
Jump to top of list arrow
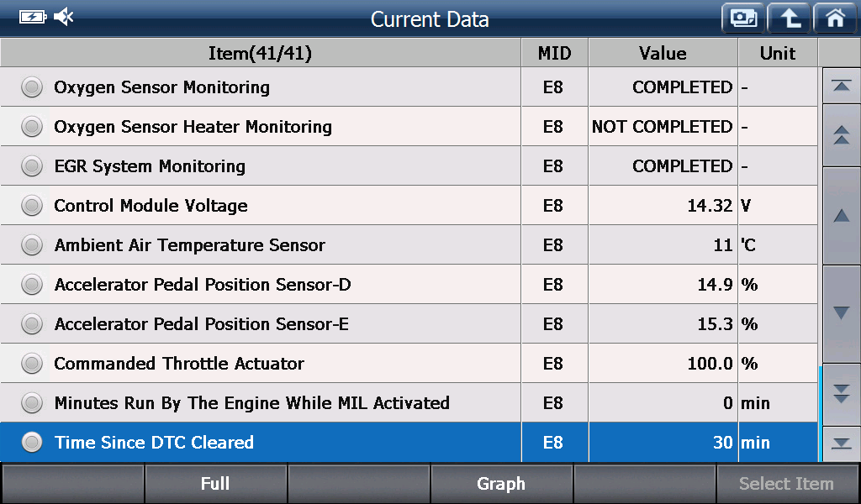tap(841, 86)
